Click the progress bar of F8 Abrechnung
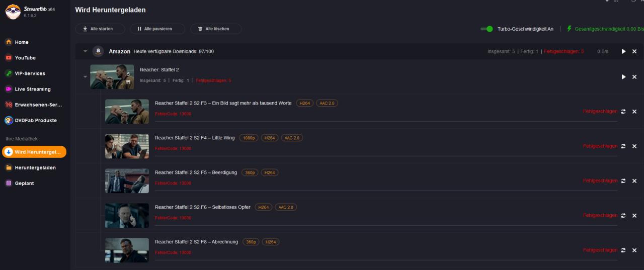644x270 pixels. (x=386, y=260)
